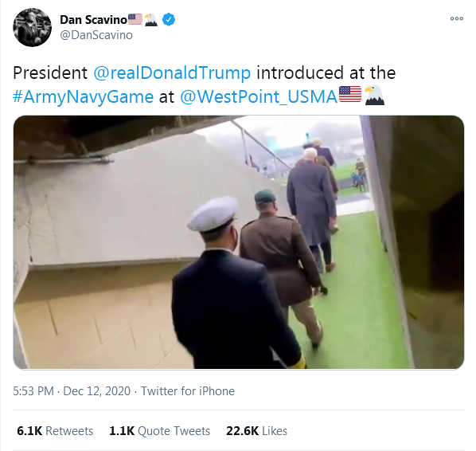
Task: Open the @WestPoint_USMA mention
Action: click(x=259, y=97)
